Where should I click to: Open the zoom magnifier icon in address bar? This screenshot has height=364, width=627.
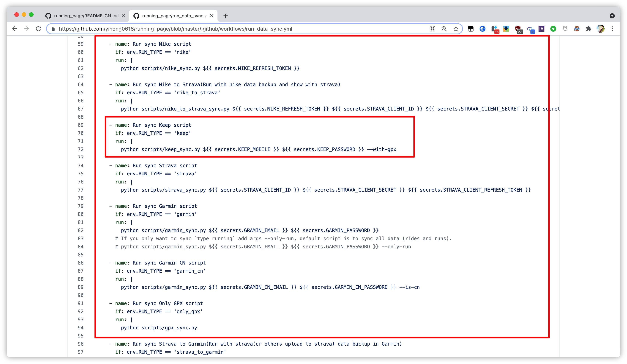coord(444,29)
